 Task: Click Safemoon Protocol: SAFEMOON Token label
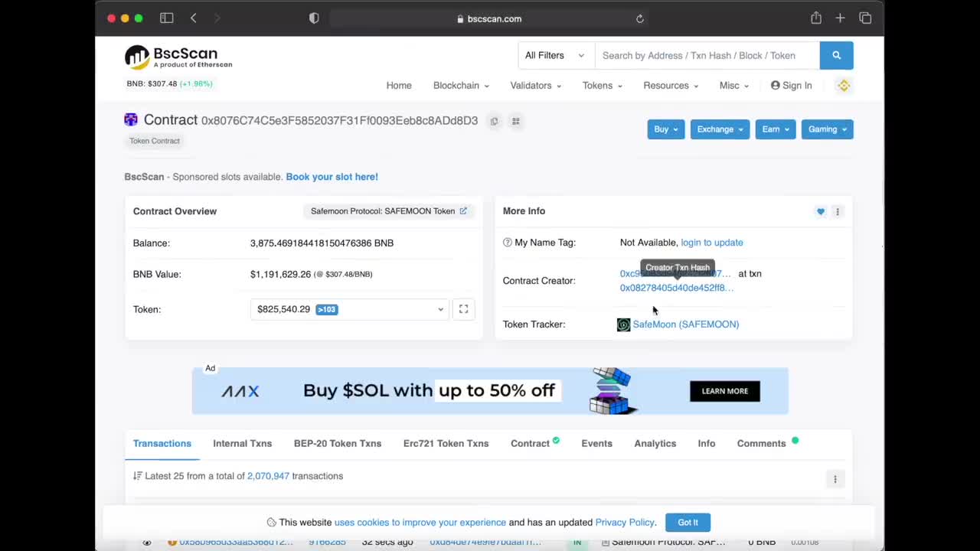[x=383, y=211]
